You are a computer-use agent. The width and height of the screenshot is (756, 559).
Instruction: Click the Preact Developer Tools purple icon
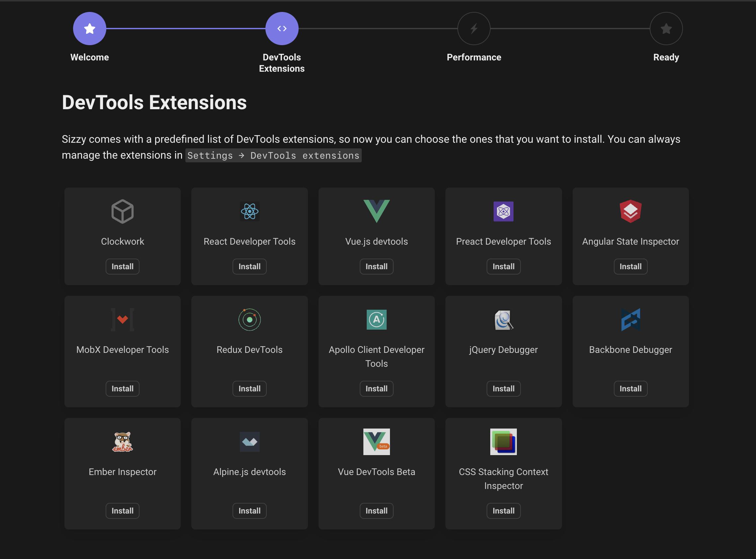click(x=504, y=211)
